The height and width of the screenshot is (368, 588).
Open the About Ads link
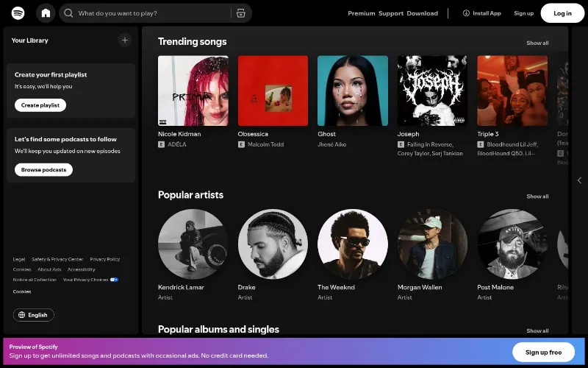(49, 269)
